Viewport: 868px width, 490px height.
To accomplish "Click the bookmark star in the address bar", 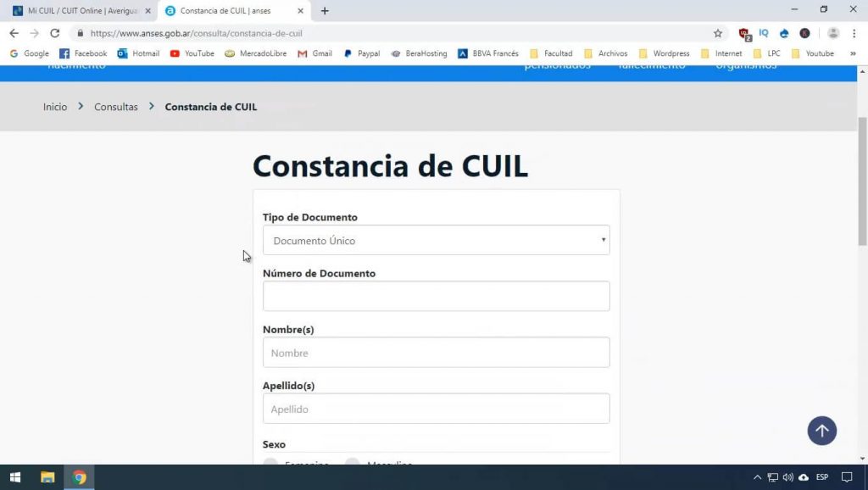I will 718,32.
